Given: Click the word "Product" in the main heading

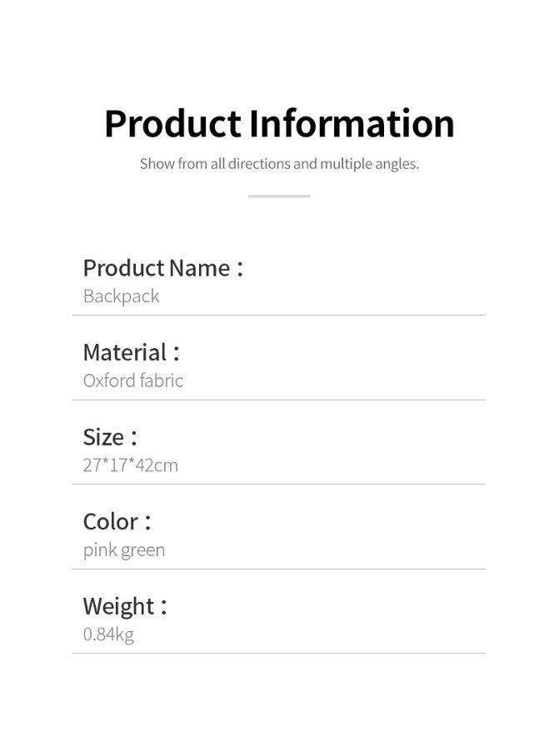Looking at the screenshot, I should (x=172, y=124).
